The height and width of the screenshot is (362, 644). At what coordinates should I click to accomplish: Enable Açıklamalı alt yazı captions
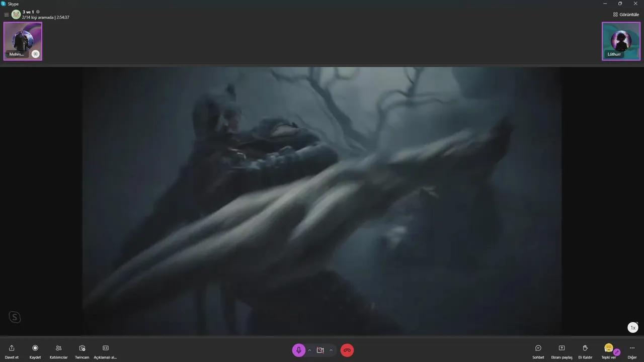point(105,351)
